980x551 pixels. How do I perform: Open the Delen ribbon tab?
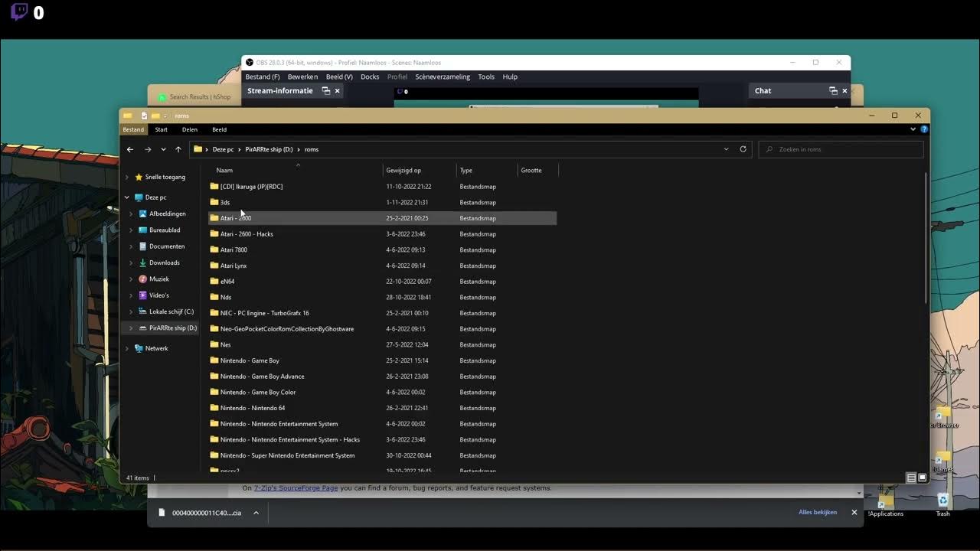(x=190, y=129)
